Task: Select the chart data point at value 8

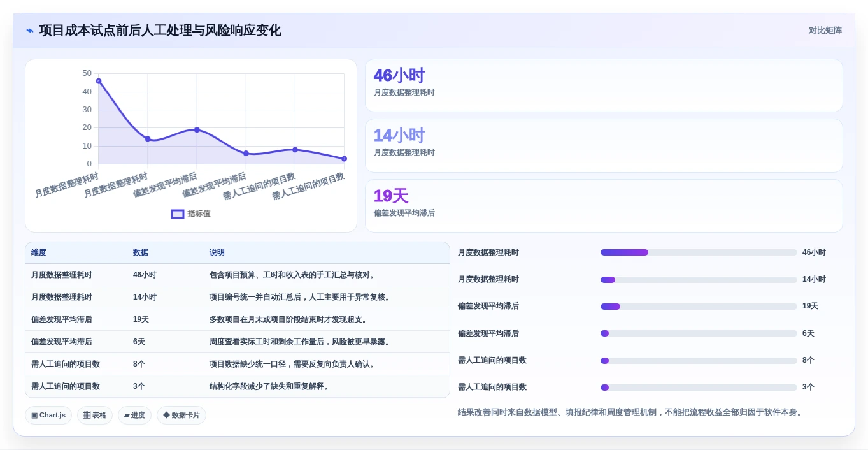Action: [295, 150]
